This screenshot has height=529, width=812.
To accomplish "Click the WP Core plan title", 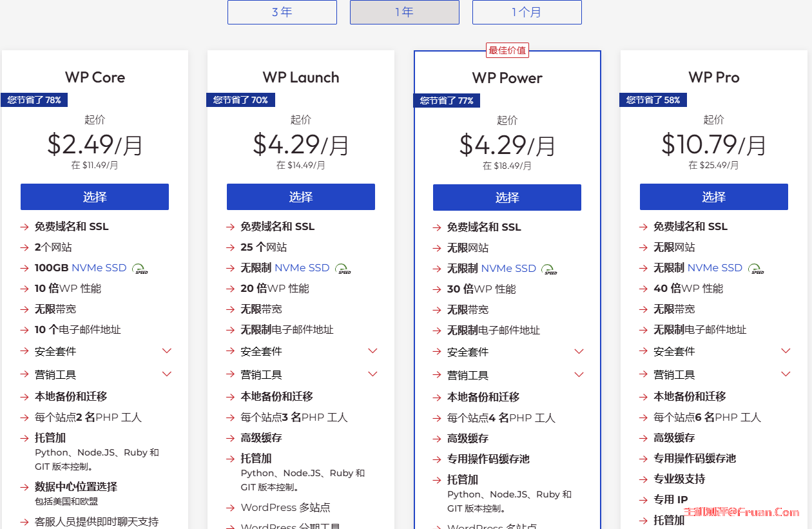I will pyautogui.click(x=95, y=77).
